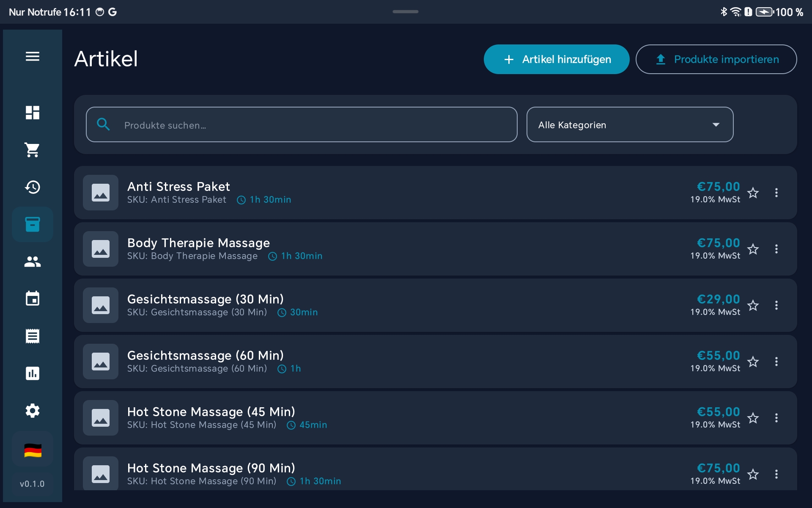Open the settings gear in sidebar

[33, 411]
